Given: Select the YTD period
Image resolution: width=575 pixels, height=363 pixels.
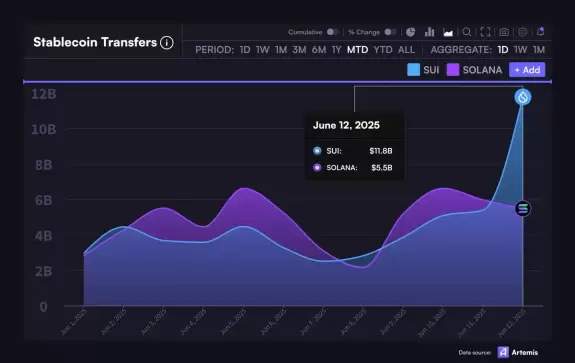Looking at the screenshot, I should click(383, 50).
